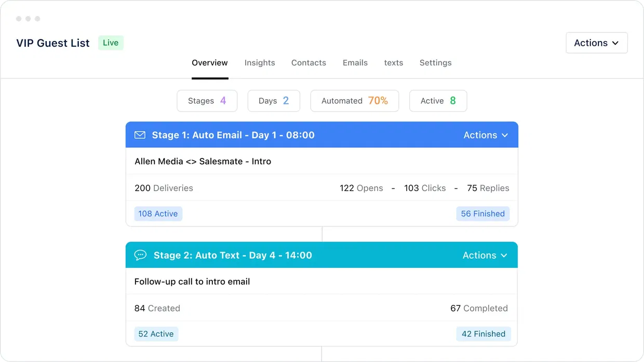
Task: Click the 42 Finished badge on Stage 2
Action: [x=484, y=334]
